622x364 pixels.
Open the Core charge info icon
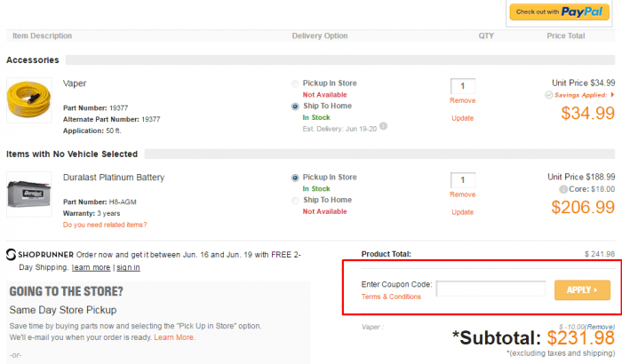tap(562, 189)
